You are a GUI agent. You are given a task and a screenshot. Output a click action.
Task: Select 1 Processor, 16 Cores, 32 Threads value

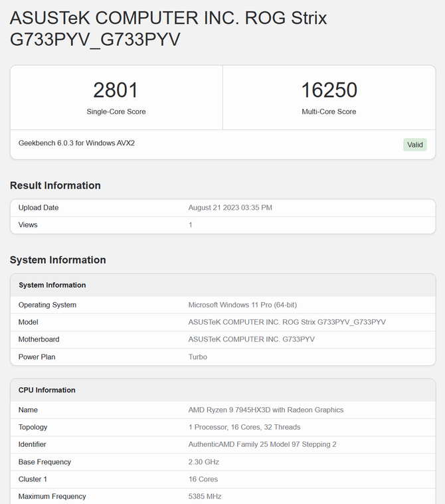point(244,427)
